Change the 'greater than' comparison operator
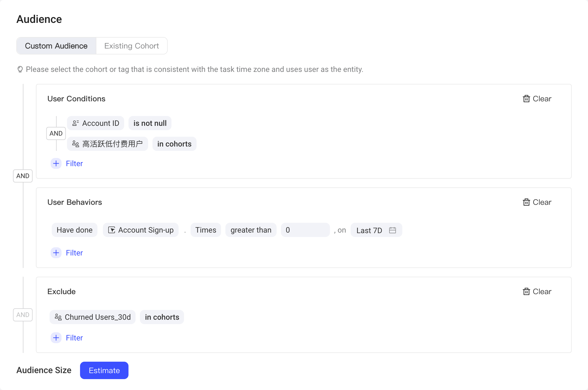The image size is (588, 390). click(x=251, y=230)
